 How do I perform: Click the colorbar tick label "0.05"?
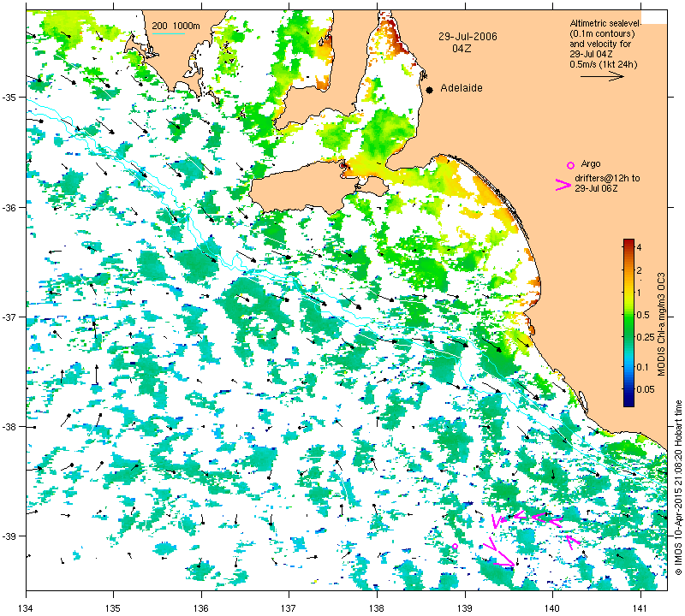coord(646,389)
